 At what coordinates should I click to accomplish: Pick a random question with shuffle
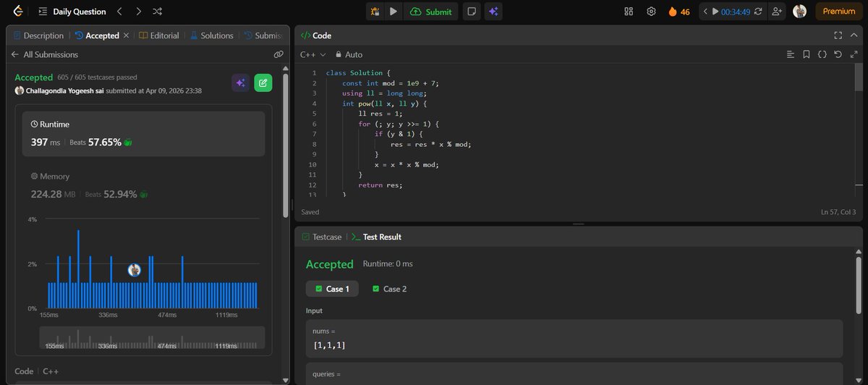[158, 12]
